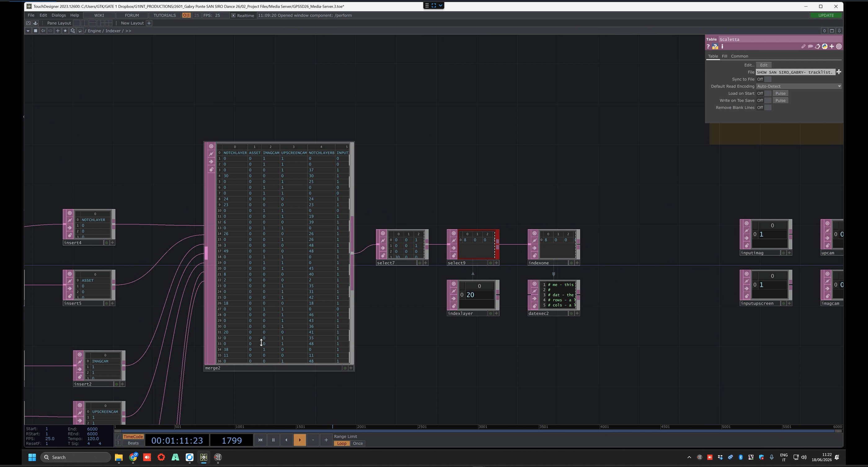Screen dimensions: 868x467
Task: Toggle the O|I power button
Action: [x=186, y=15]
